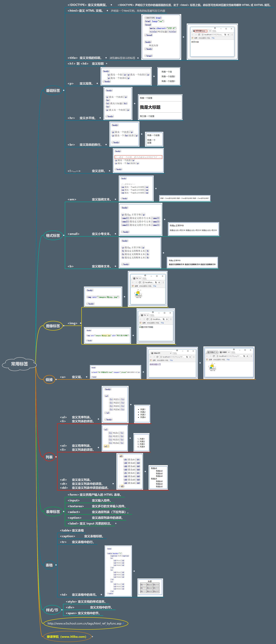
Task: Select the 基础标签 branch node
Action: coord(53,91)
